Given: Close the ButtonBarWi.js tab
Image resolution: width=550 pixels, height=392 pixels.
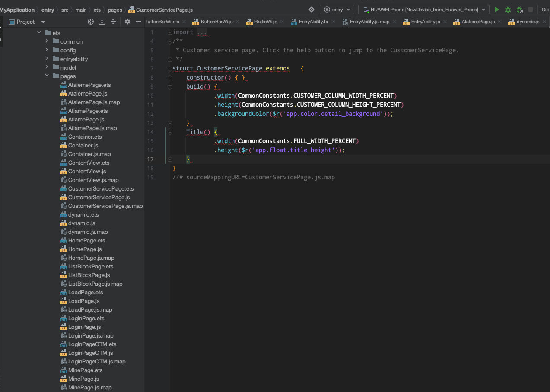Looking at the screenshot, I should coord(238,22).
